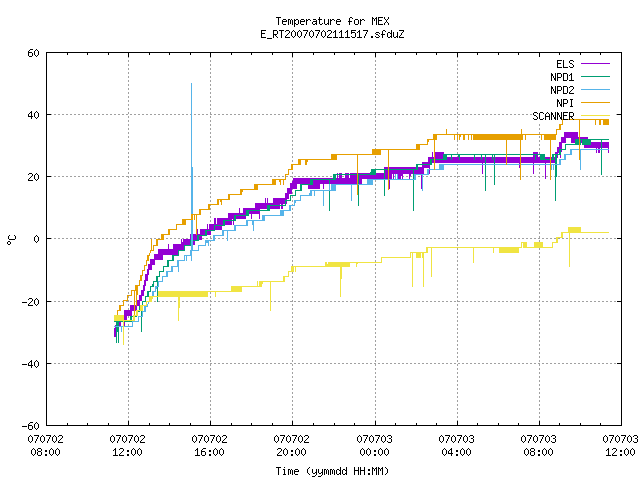
Task: Click the x-axis tick label 070702 12:00
Action: 127,446
